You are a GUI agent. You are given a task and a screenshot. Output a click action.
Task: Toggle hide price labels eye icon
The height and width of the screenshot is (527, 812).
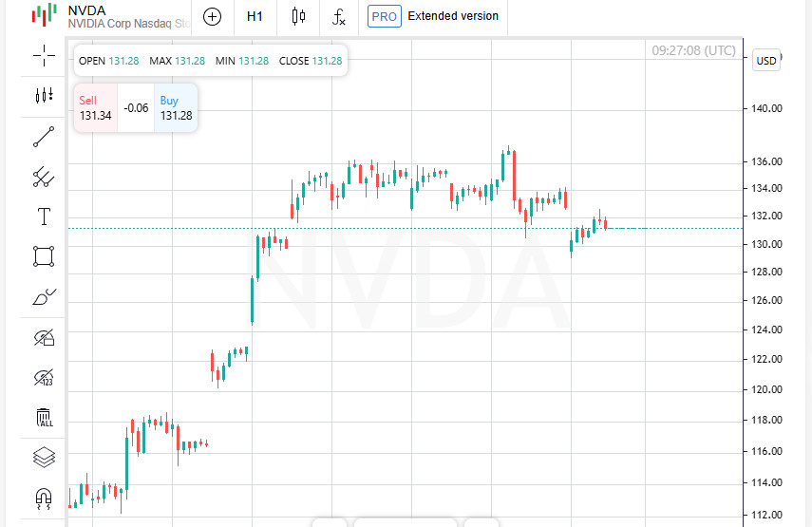click(x=44, y=377)
